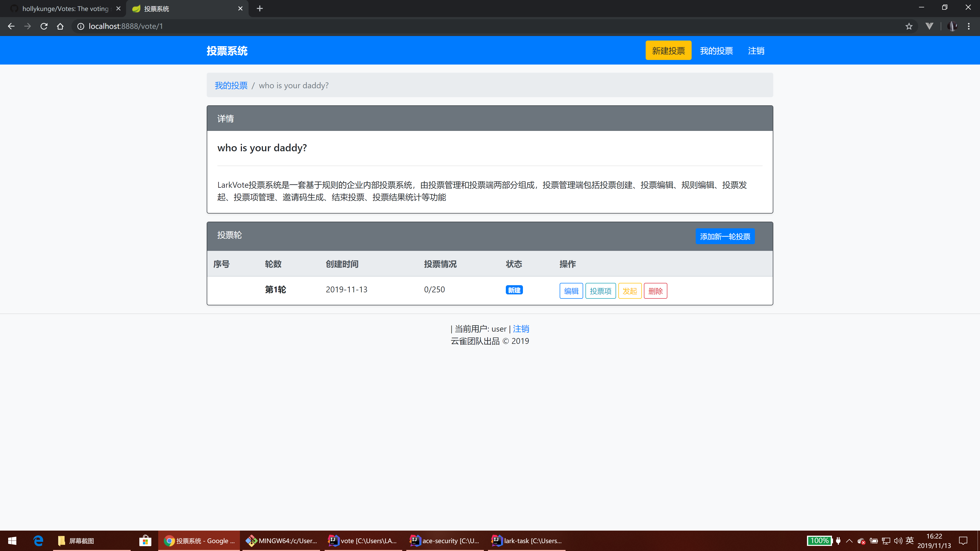Reload the page with the refresh icon
The image size is (980, 551).
44,26
